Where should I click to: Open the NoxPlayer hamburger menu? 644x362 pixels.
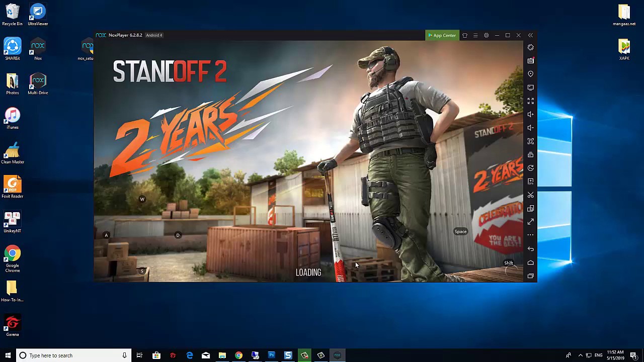(x=475, y=35)
